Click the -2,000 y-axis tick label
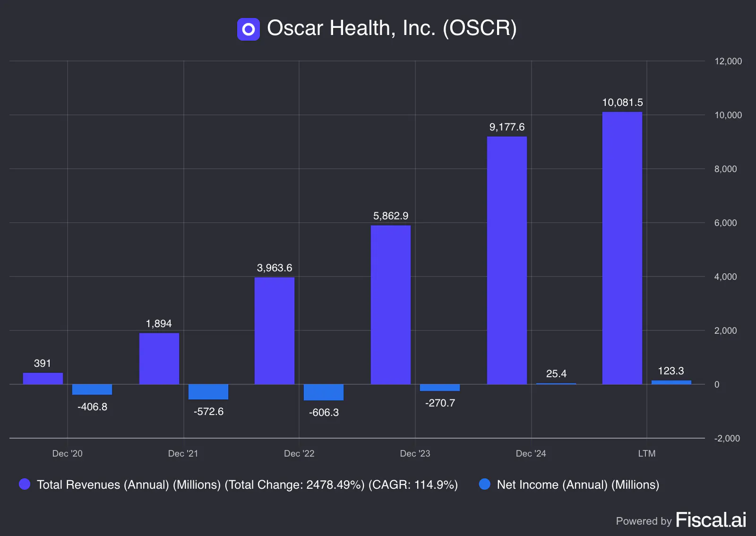Image resolution: width=756 pixels, height=536 pixels. pos(727,439)
